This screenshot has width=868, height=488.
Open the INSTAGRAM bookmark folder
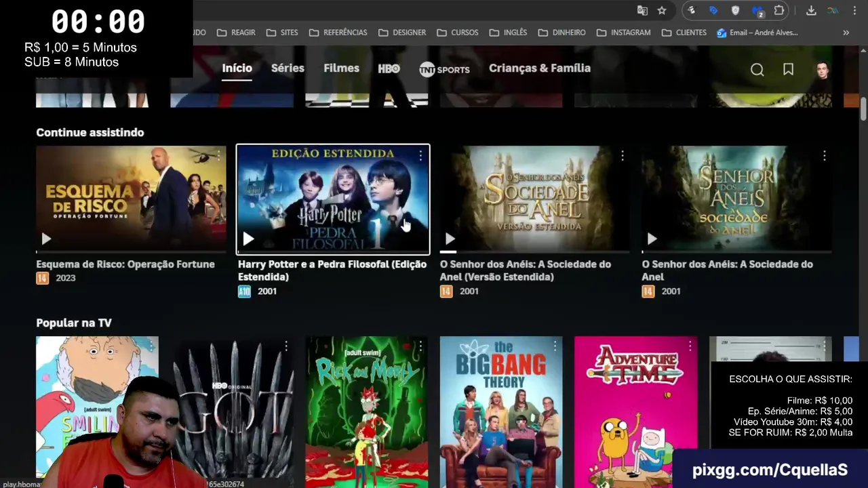pos(624,33)
